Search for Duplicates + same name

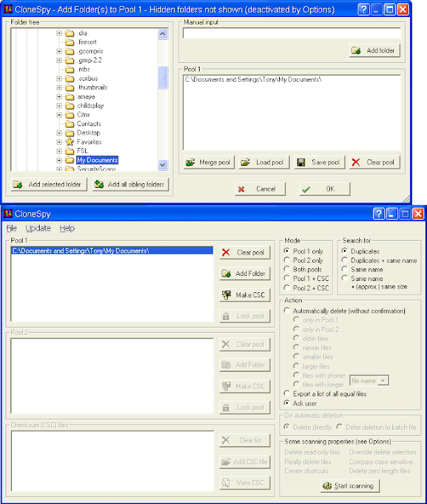pos(344,260)
